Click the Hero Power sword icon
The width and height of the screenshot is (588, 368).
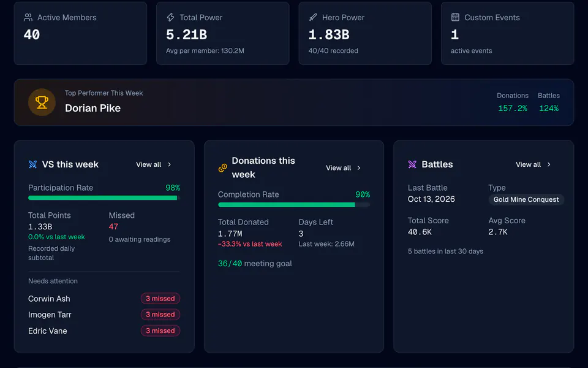click(x=313, y=17)
